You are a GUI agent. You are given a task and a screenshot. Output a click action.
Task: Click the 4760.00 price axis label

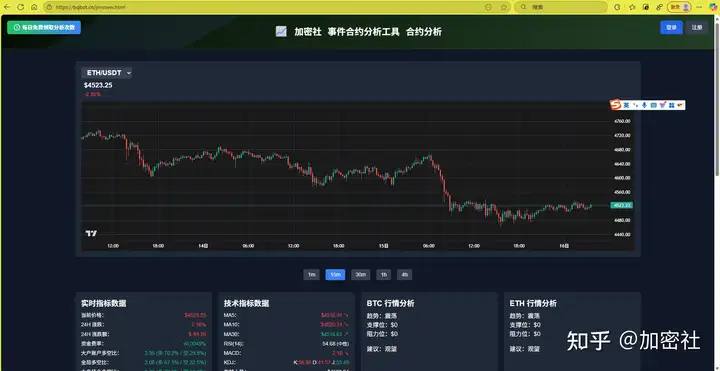pos(622,121)
